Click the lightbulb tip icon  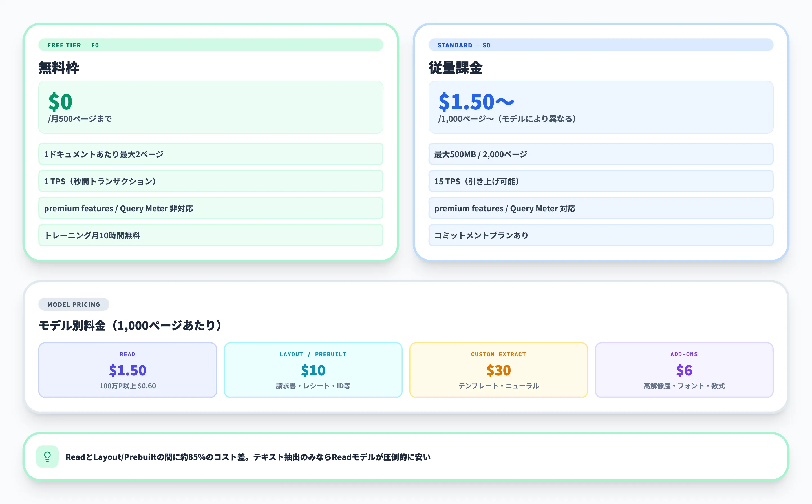coord(47,457)
